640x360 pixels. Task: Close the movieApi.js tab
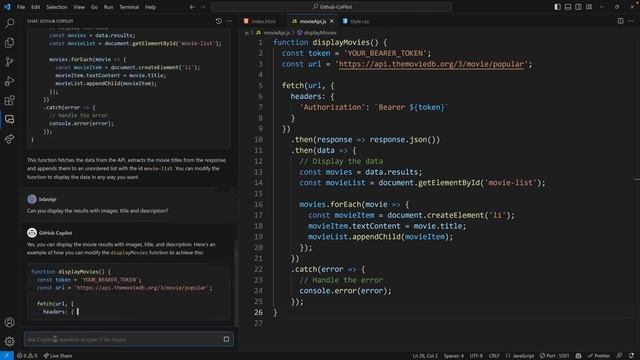[x=331, y=21]
